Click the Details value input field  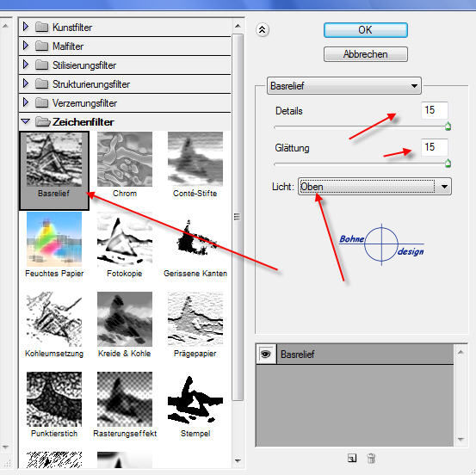point(435,110)
